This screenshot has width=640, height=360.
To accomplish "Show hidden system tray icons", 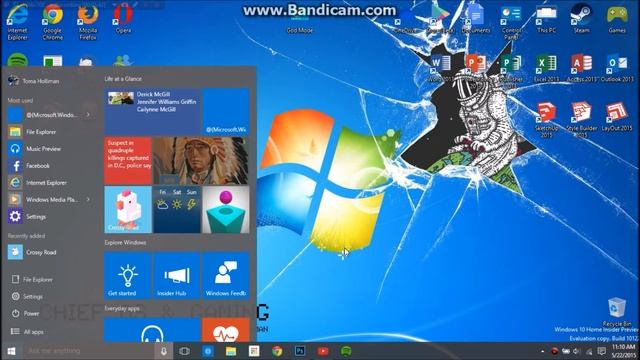I will click(542, 351).
